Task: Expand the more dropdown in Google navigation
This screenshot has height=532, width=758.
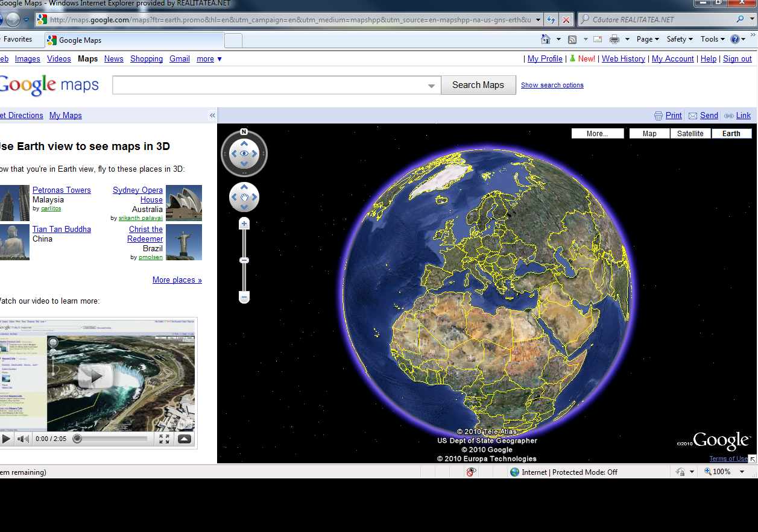Action: tap(209, 58)
